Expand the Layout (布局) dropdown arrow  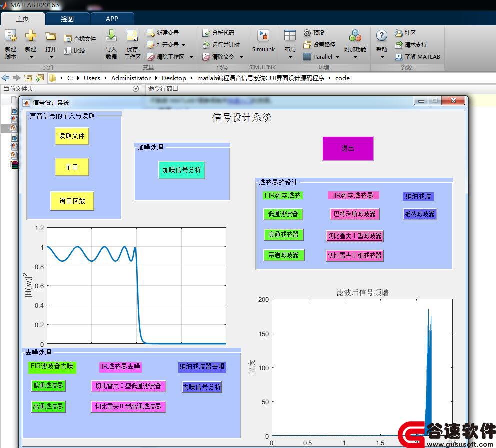pos(290,57)
